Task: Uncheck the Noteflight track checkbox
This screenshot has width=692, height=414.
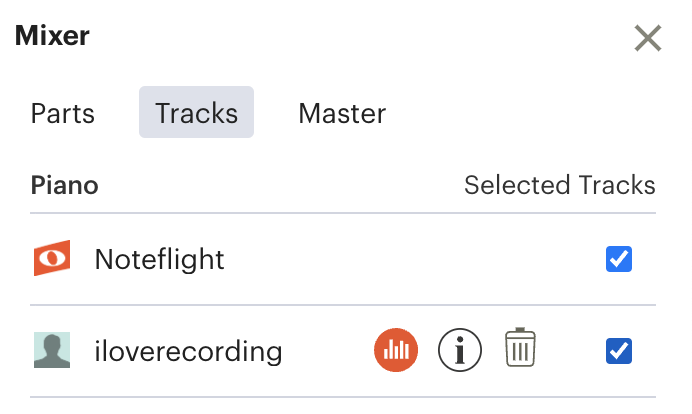Action: (x=619, y=259)
